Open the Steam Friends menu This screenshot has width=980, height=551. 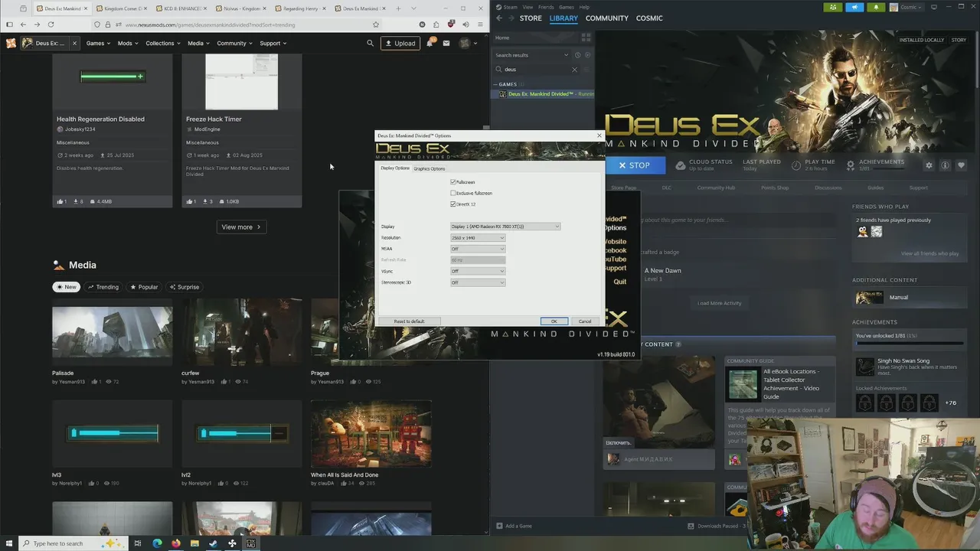click(x=546, y=7)
